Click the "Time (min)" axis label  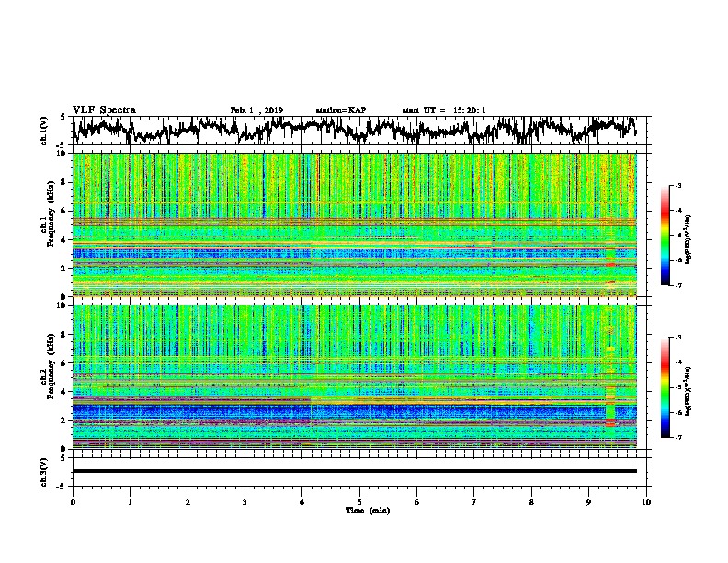point(368,511)
